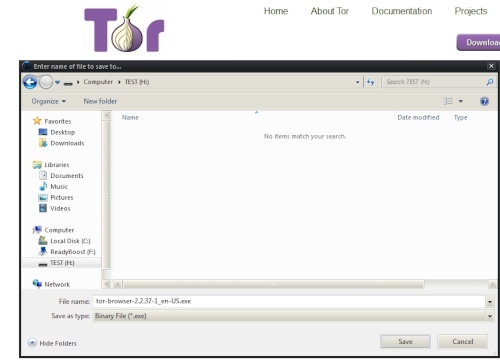Click the navigation pane scroll up arrow
Screen dimensions: 500x360
(106, 116)
